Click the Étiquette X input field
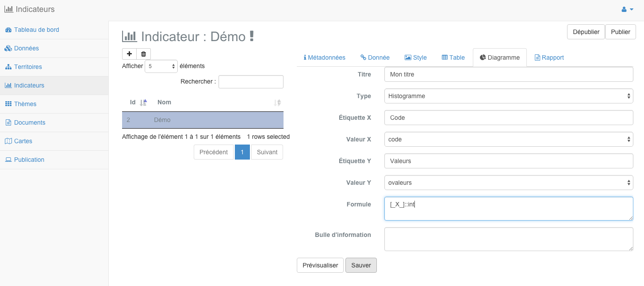The width and height of the screenshot is (644, 286). (509, 118)
